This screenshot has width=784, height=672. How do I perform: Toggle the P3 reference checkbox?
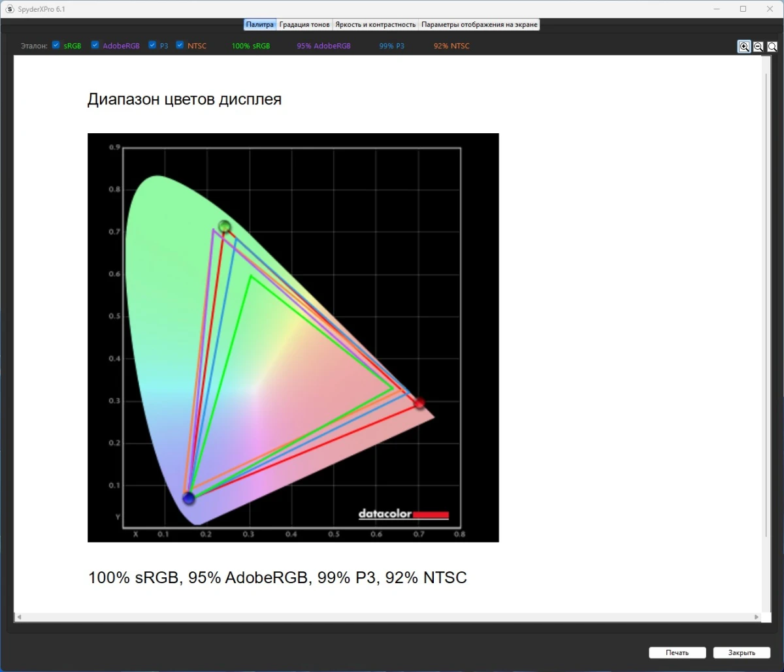tap(152, 45)
